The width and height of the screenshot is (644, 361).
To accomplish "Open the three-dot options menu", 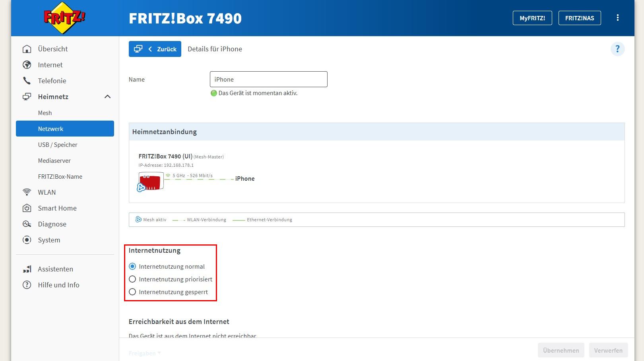I will (617, 18).
